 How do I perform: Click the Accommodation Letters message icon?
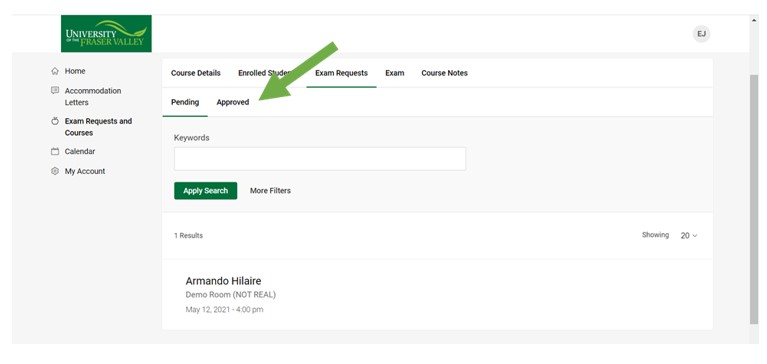[x=55, y=91]
